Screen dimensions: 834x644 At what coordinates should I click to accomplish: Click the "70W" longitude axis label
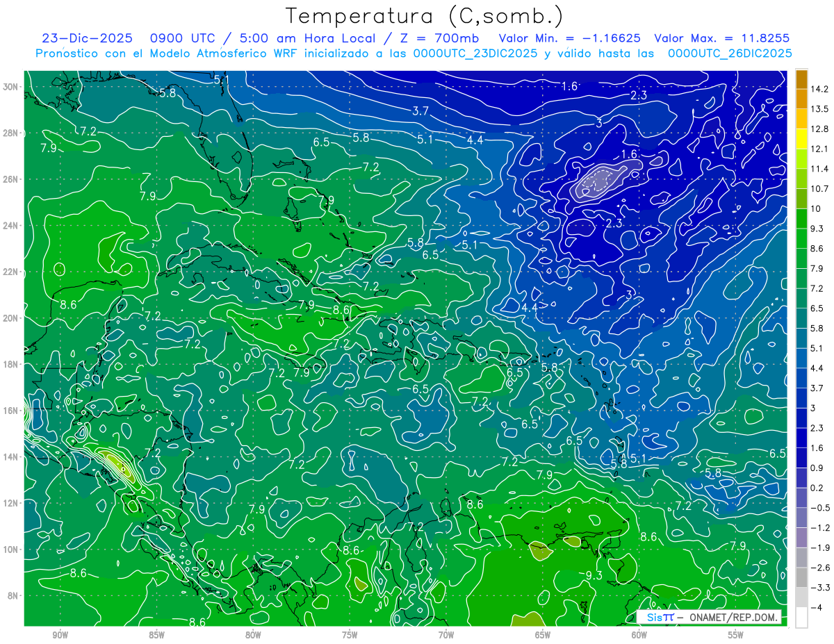point(446,635)
